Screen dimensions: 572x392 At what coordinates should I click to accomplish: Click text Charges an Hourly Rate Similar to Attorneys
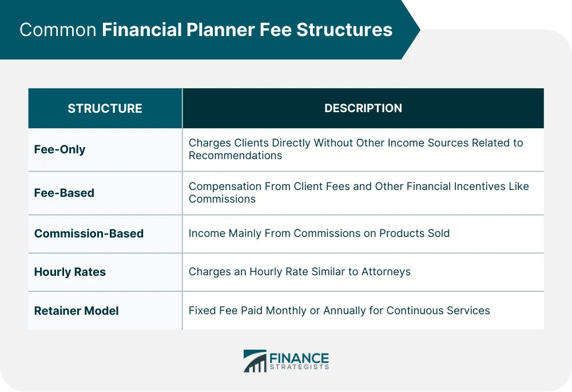click(300, 272)
